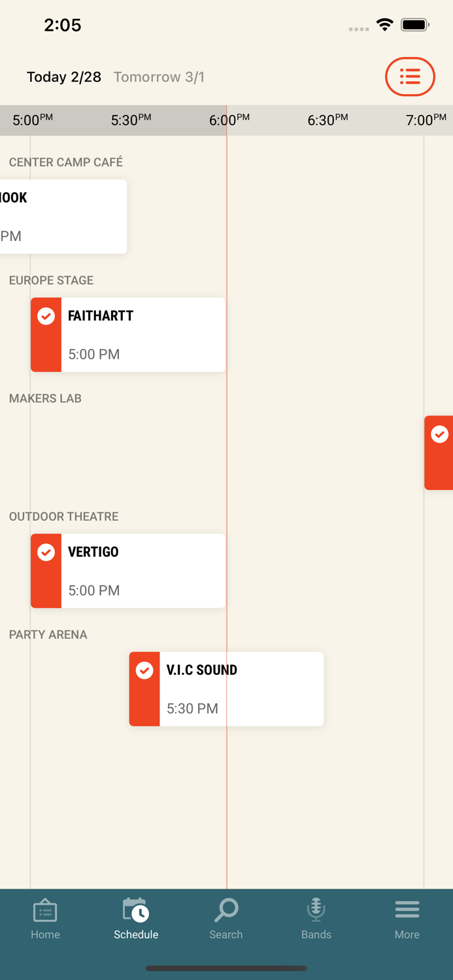Image resolution: width=453 pixels, height=980 pixels.
Task: Tap the 6:00 PM time marker
Action: 229,120
